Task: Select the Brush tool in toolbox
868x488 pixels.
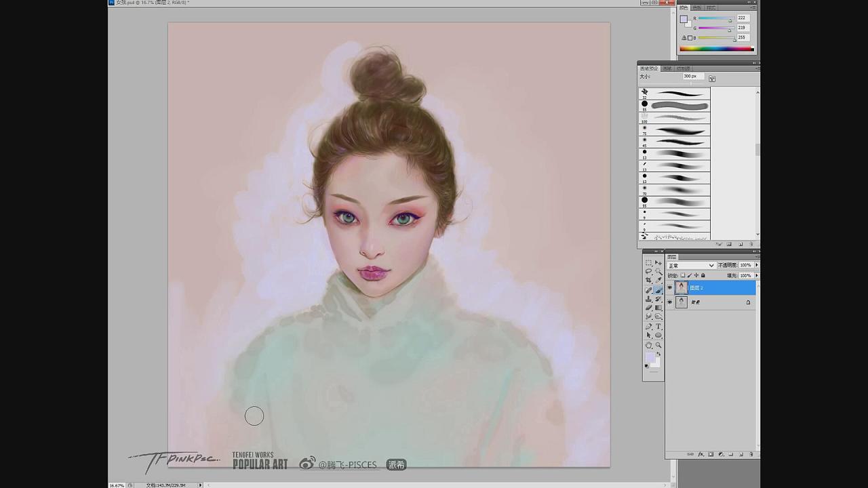Action: [658, 290]
